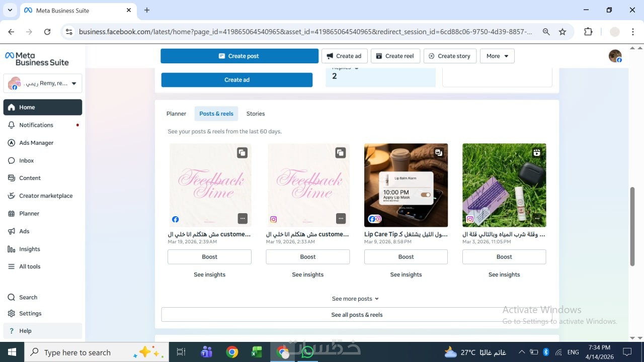Switch to the Stories tab

(x=256, y=114)
